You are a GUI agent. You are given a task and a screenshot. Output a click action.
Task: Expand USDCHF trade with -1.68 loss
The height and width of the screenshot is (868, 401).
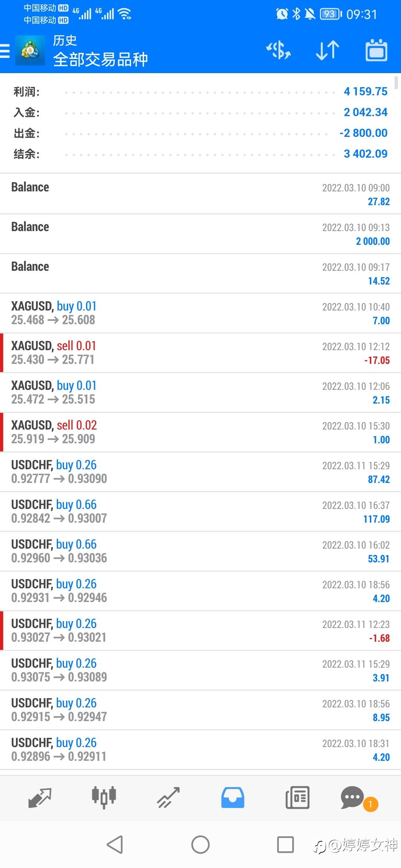pos(200,631)
